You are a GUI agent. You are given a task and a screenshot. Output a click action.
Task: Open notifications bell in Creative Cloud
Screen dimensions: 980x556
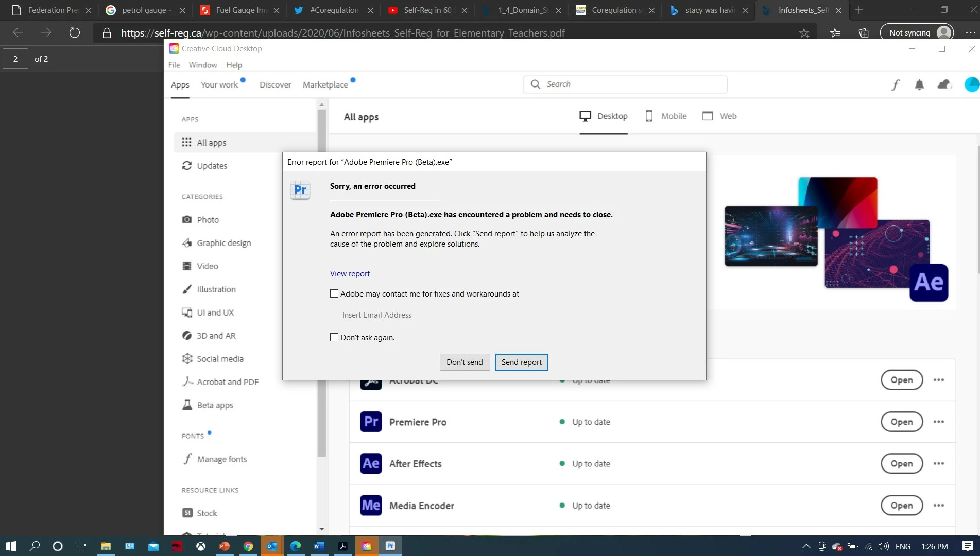tap(919, 84)
